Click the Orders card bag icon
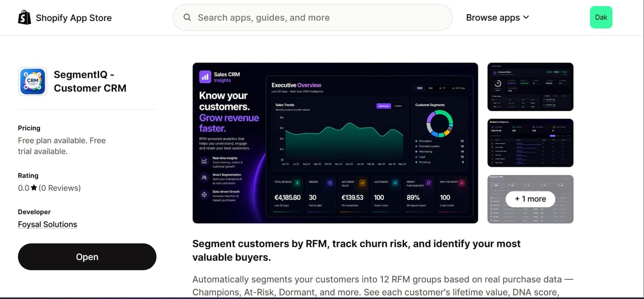 pyautogui.click(x=330, y=183)
